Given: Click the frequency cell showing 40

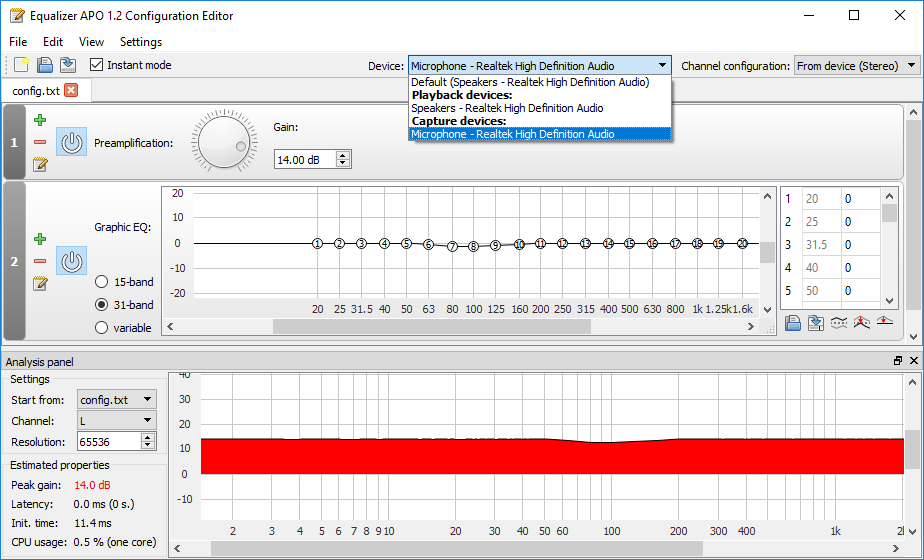Looking at the screenshot, I should (x=821, y=268).
